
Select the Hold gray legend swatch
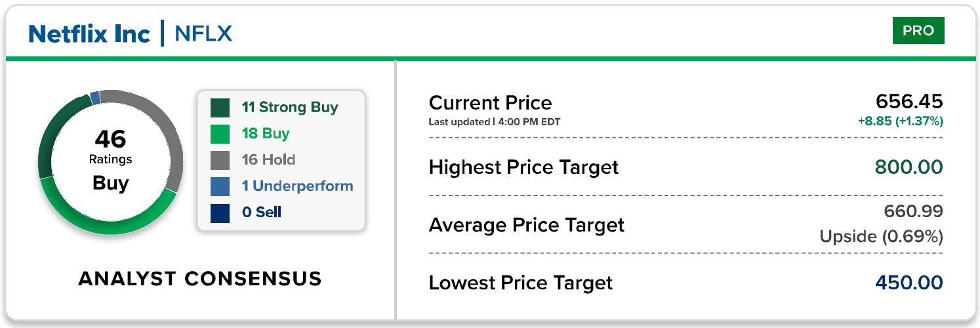pyautogui.click(x=220, y=160)
